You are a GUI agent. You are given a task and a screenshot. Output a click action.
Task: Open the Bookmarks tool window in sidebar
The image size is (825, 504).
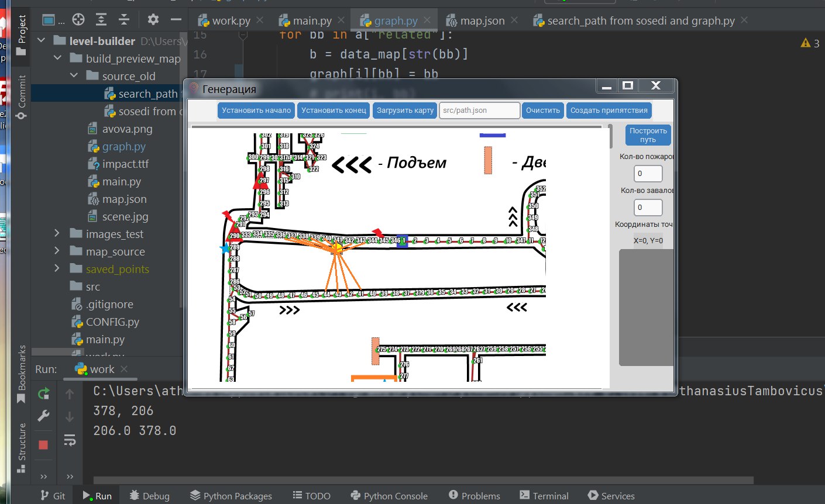pos(22,374)
